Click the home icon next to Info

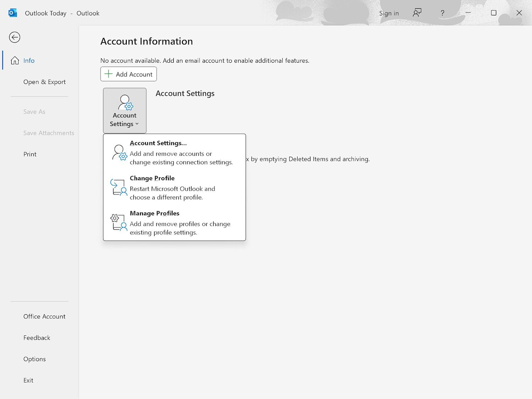[15, 60]
